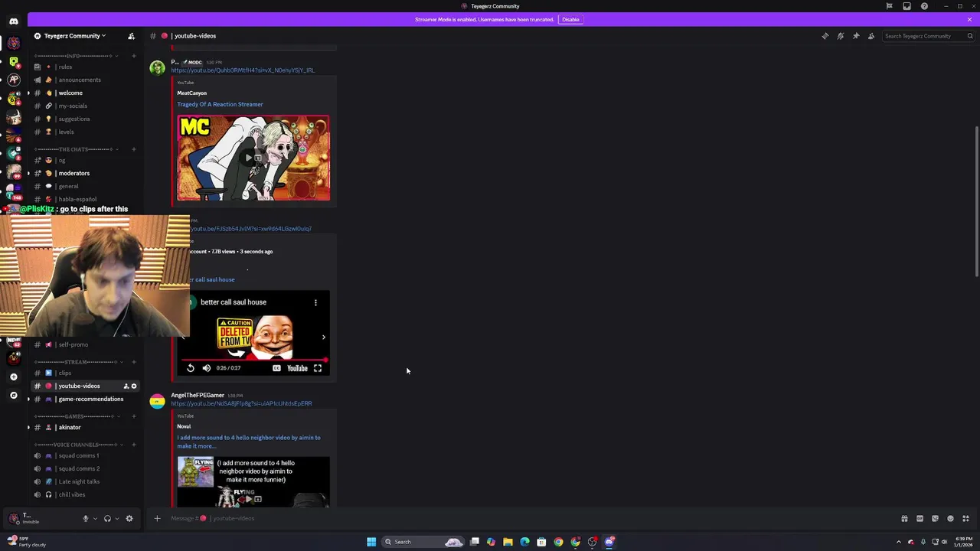Open the levels channel
Screen dimensions: 980x551
(84, 132)
